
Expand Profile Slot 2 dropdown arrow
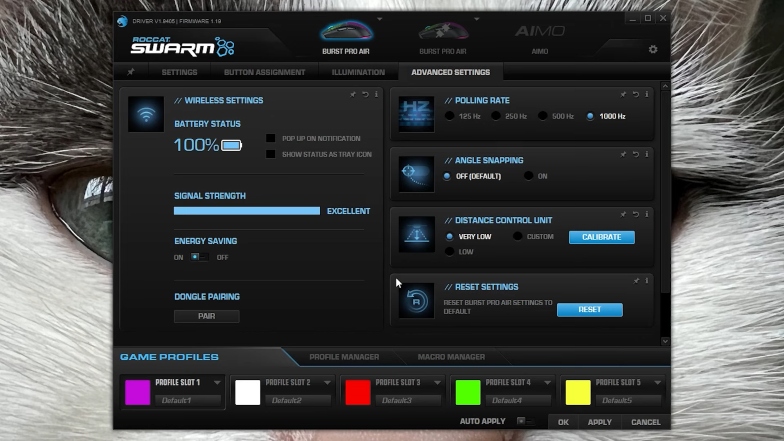coord(327,382)
